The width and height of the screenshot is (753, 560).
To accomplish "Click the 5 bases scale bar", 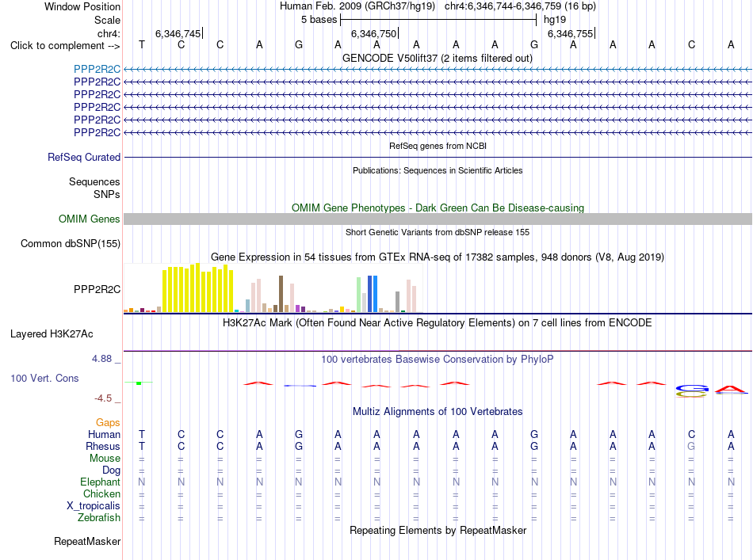I will (x=438, y=20).
